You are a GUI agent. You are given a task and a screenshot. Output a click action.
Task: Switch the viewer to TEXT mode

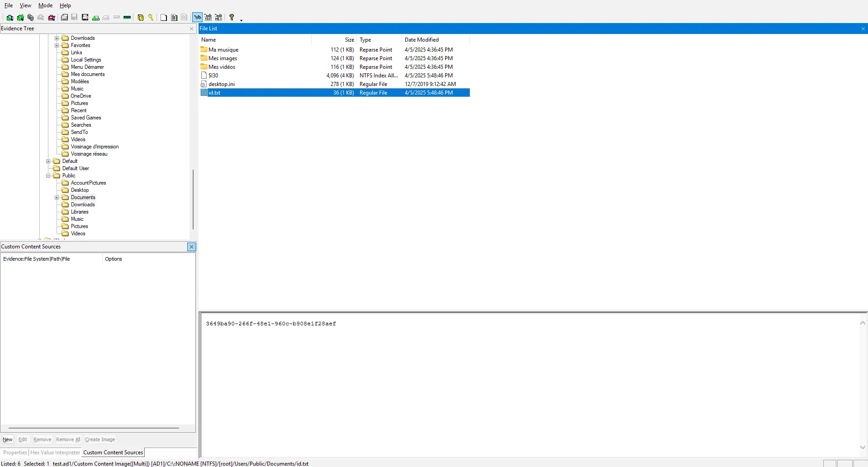(x=208, y=18)
